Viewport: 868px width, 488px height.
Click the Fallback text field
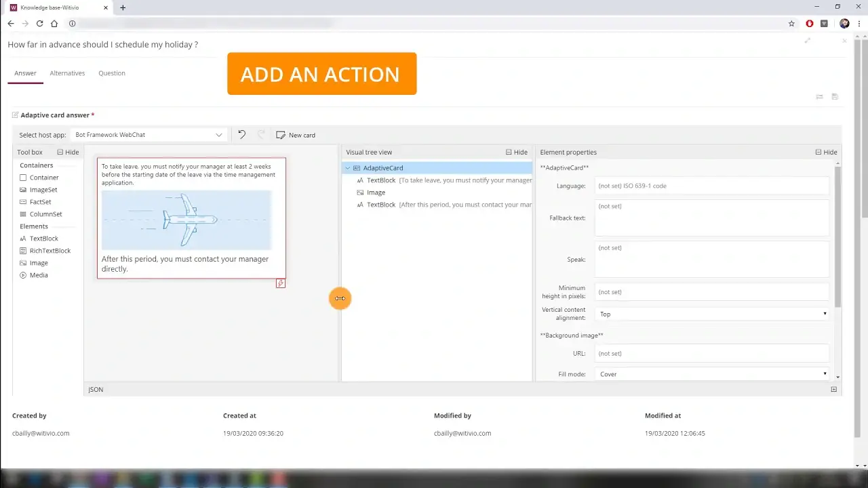(712, 218)
